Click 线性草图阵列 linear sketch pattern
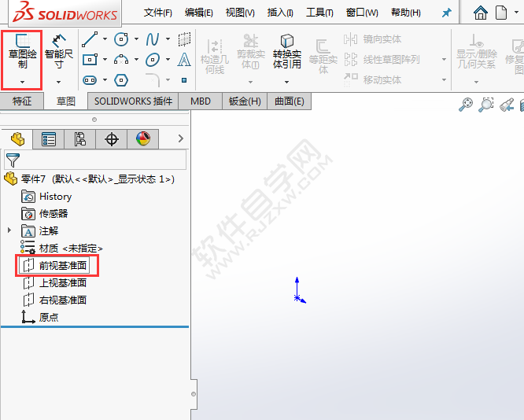This screenshot has height=420, width=524. [x=382, y=60]
